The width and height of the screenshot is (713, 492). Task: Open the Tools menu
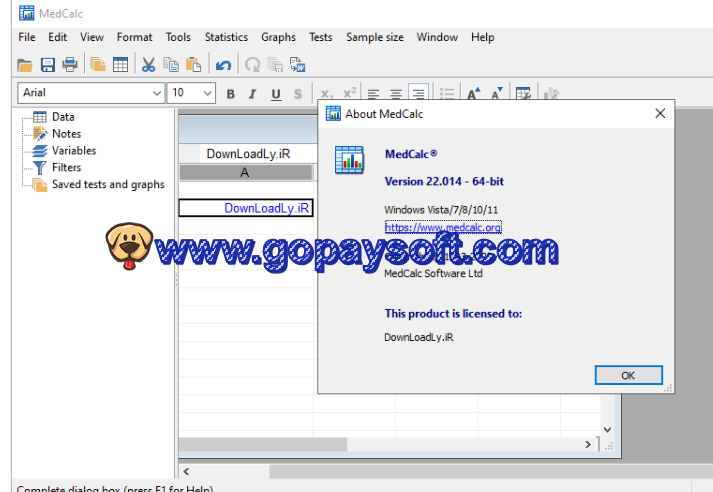(x=178, y=37)
